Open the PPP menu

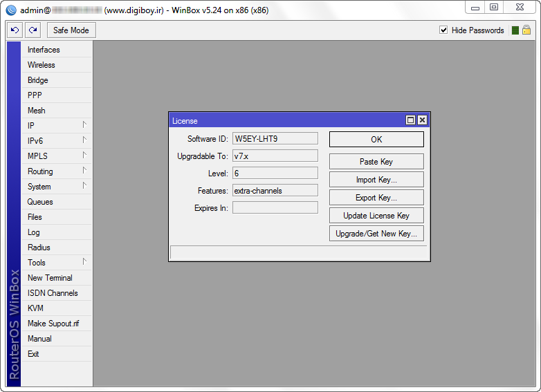[57, 95]
